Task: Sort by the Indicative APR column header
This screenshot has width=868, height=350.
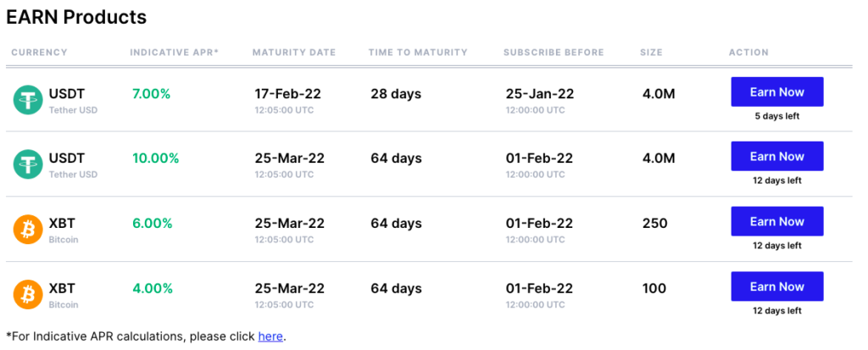Action: (175, 53)
